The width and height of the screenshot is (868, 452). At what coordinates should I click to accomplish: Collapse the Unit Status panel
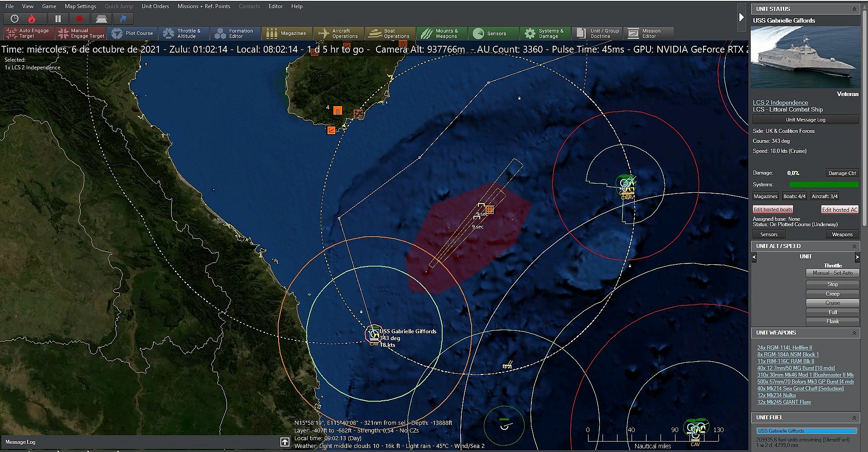(854, 9)
